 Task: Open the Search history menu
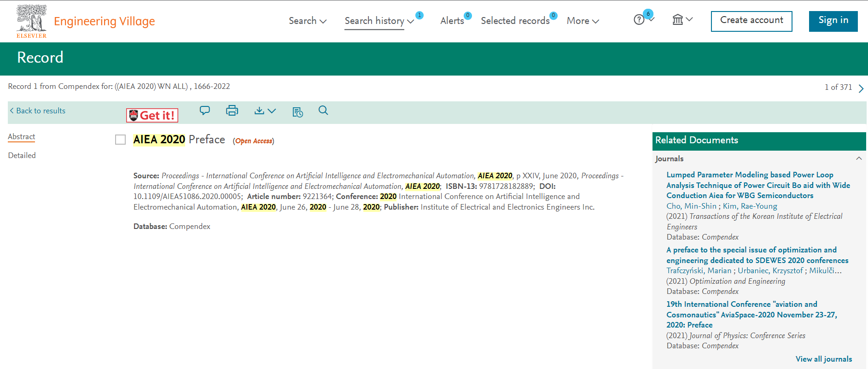[x=379, y=21]
